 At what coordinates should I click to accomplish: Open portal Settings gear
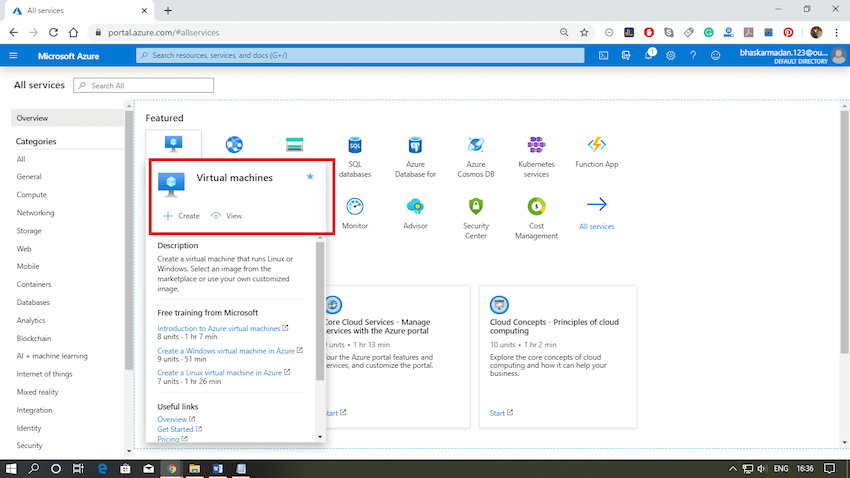click(671, 55)
